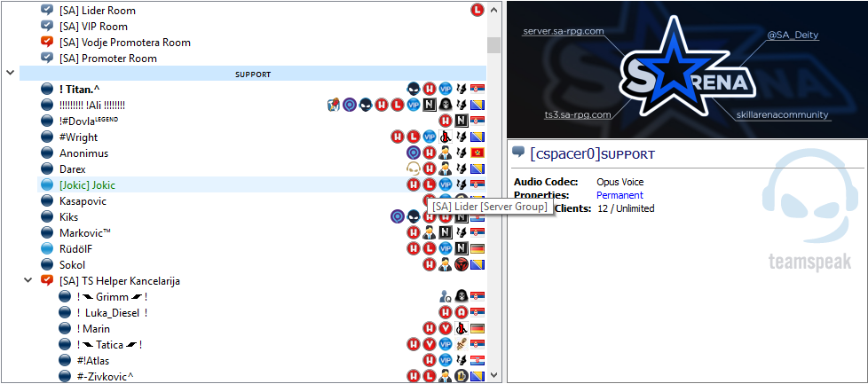Click the wheelchair icon in #Wright's row
Image resolution: width=868 pixels, height=384 pixels.
(446, 137)
